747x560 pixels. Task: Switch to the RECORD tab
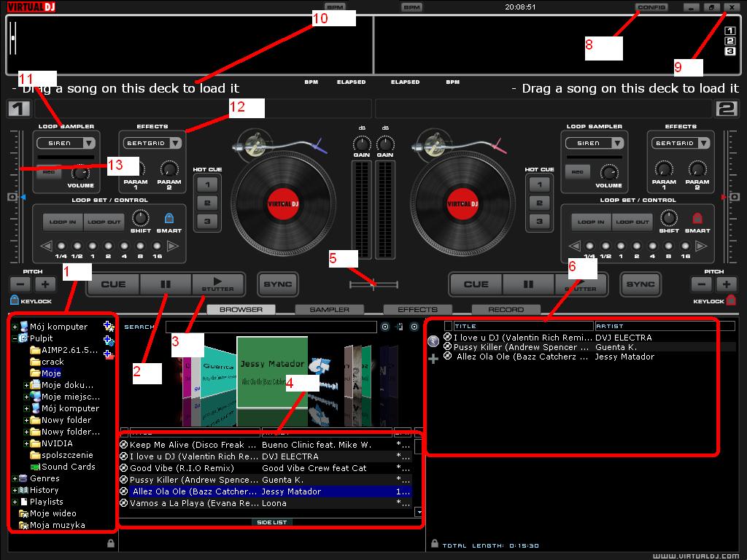coord(506,309)
